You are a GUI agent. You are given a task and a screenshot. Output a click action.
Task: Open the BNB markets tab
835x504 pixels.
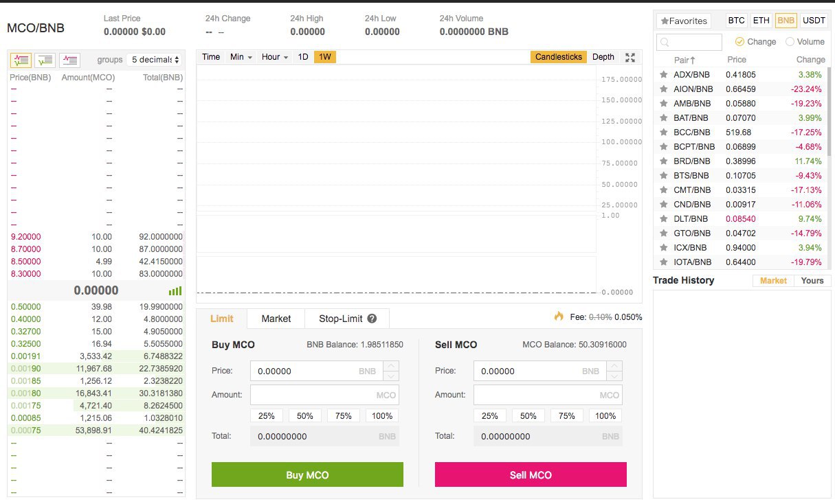[786, 21]
